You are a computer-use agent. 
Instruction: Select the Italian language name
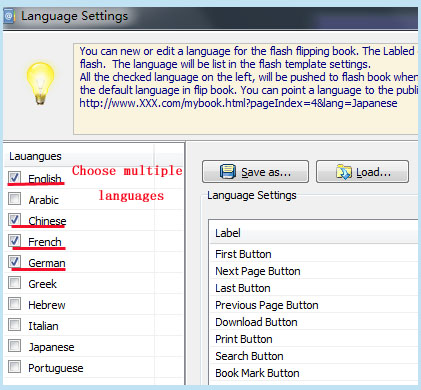click(x=43, y=326)
